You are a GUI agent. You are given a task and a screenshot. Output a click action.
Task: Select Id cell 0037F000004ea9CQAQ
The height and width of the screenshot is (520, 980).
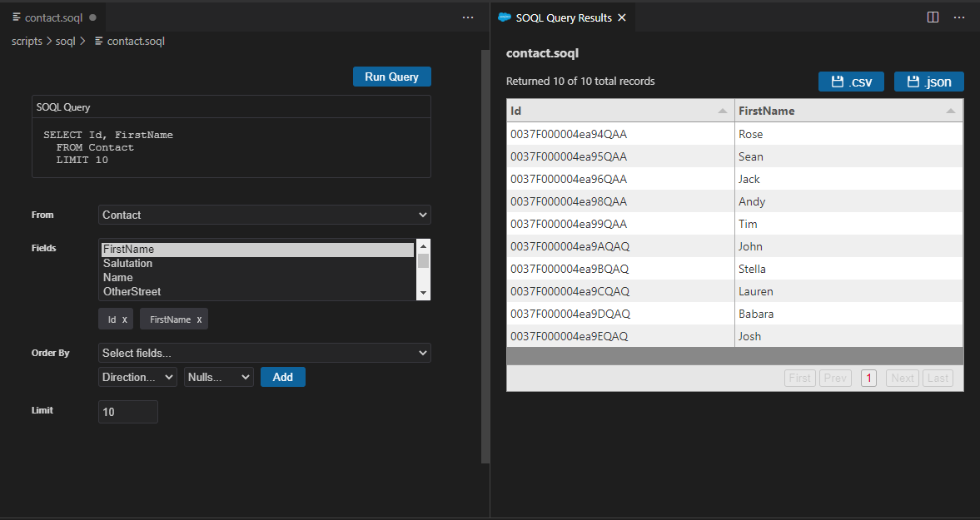pyautogui.click(x=620, y=291)
